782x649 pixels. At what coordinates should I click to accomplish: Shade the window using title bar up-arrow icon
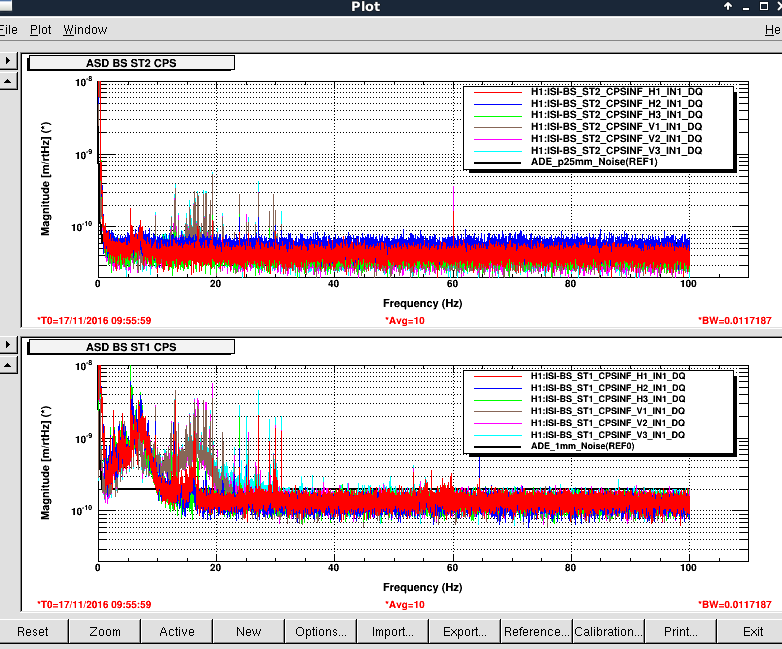(728, 7)
